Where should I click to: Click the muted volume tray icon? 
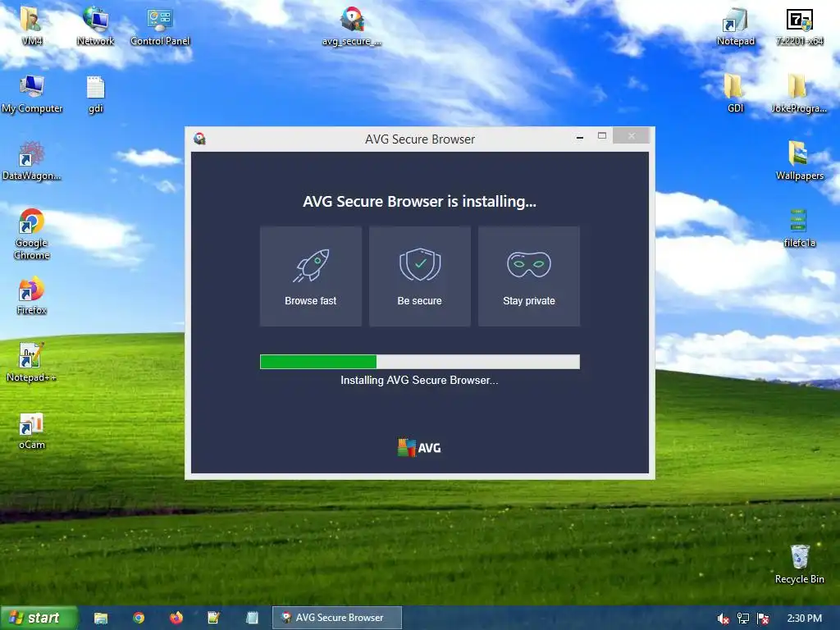(x=724, y=619)
